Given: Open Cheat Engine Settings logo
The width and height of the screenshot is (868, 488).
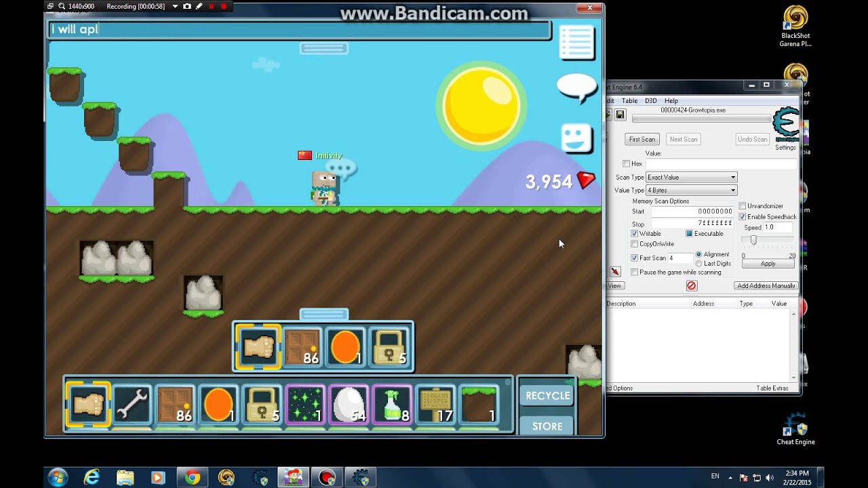Looking at the screenshot, I should [786, 126].
